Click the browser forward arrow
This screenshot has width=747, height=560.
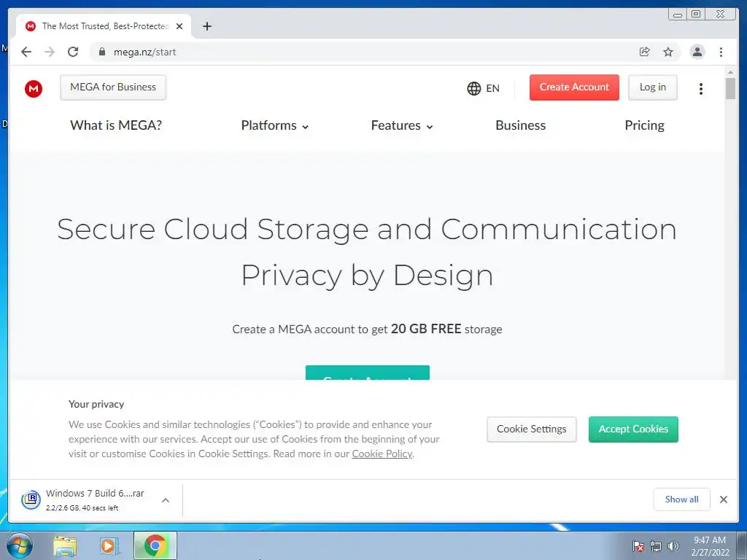click(x=50, y=52)
